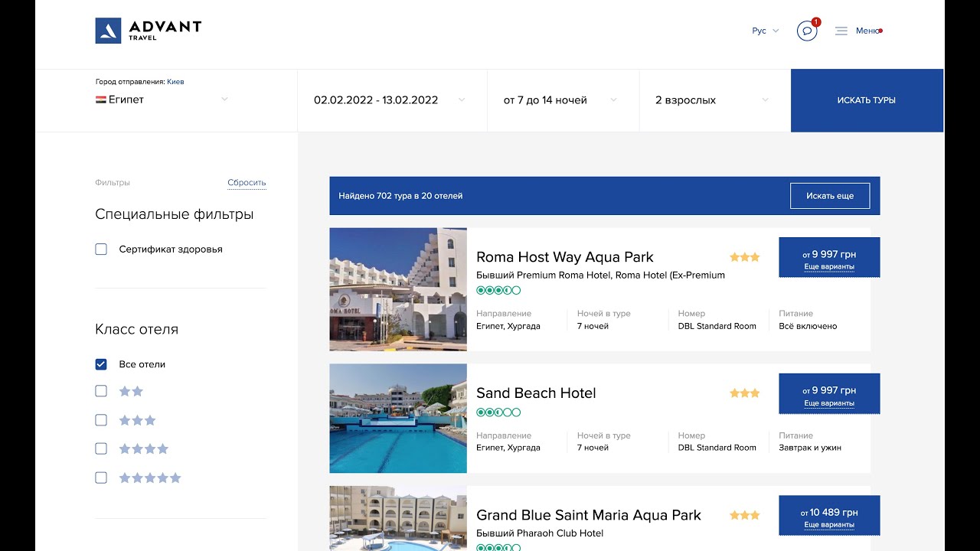Click Roma Host Way TripAdvisor rating circles

point(498,290)
